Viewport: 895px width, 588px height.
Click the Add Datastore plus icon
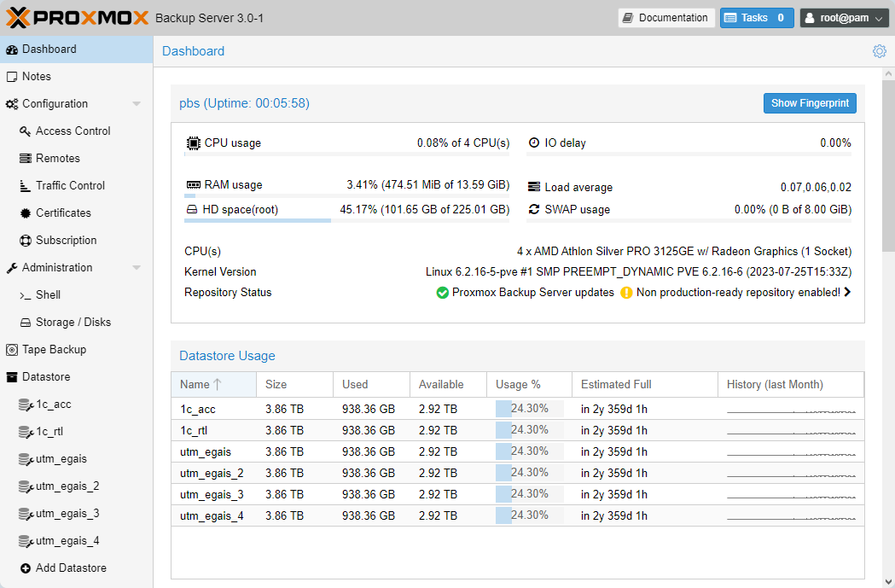pyautogui.click(x=26, y=568)
